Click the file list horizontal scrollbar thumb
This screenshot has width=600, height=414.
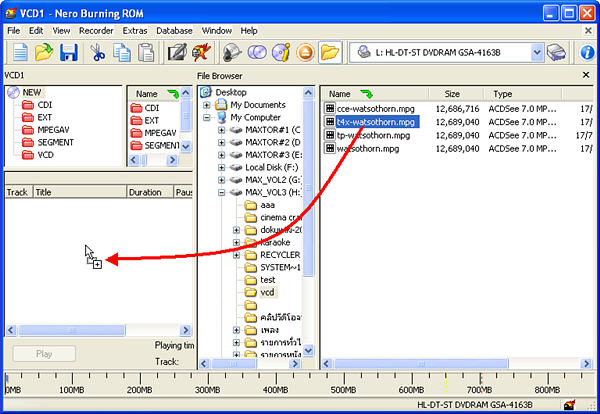point(421,363)
